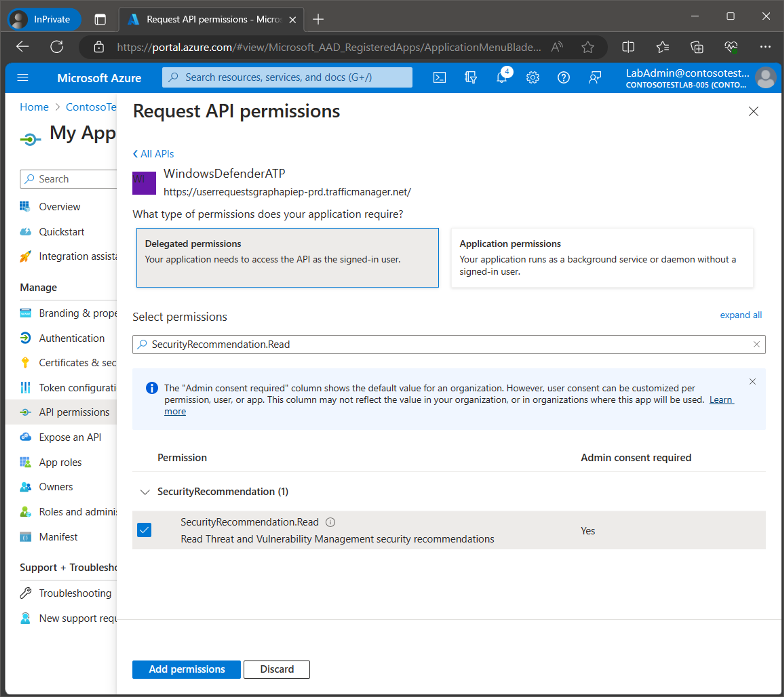
Task: Click the WindowsDefenderATP purple logo
Action: pos(144,183)
